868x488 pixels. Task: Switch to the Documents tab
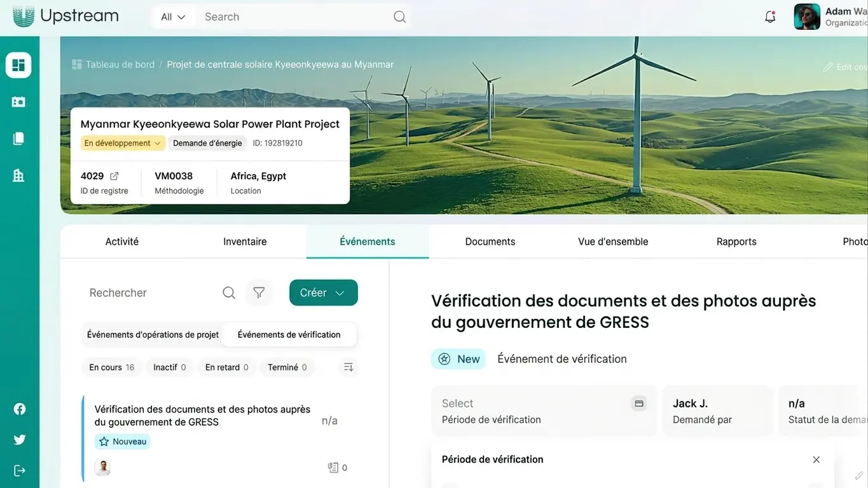point(490,241)
